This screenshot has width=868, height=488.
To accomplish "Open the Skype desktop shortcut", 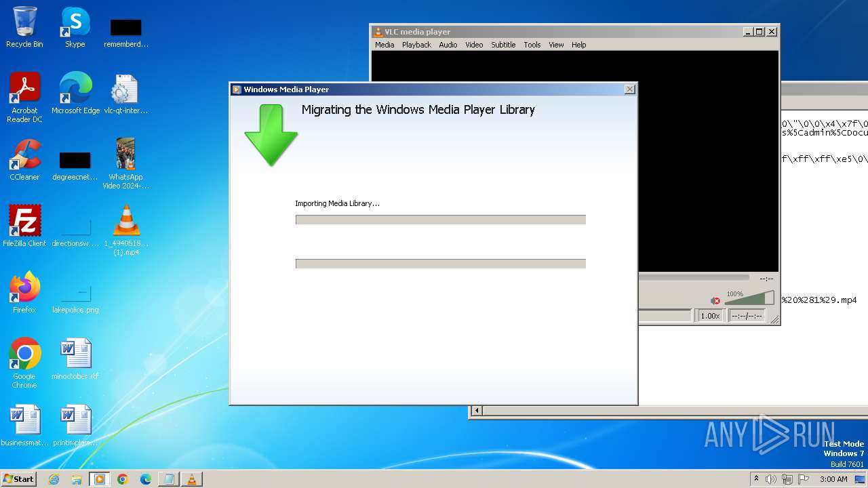I will [75, 28].
